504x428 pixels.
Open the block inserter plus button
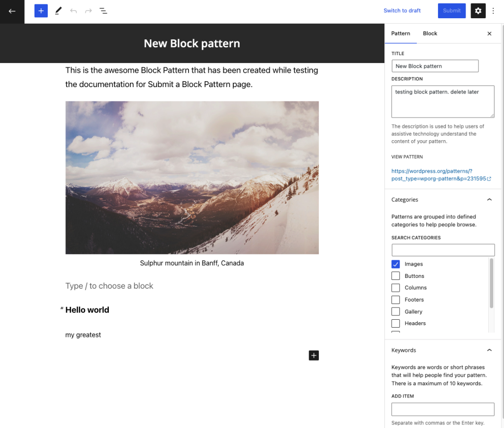(x=41, y=11)
